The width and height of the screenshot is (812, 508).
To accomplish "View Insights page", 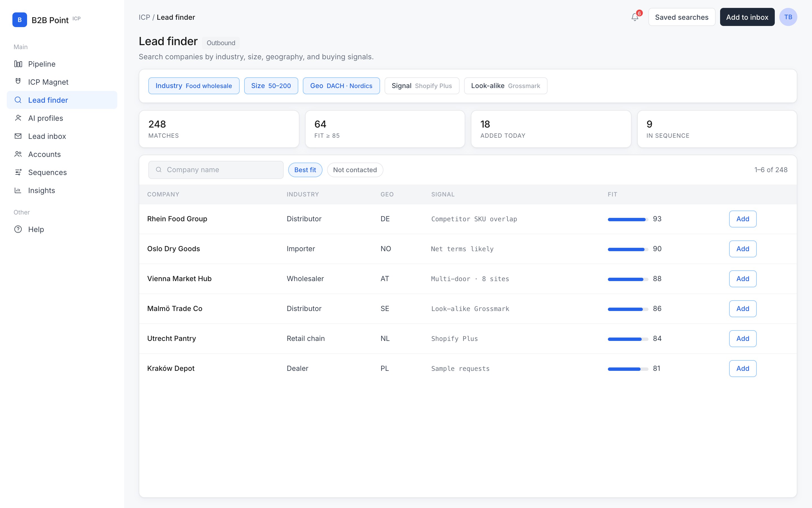I will click(x=62, y=190).
